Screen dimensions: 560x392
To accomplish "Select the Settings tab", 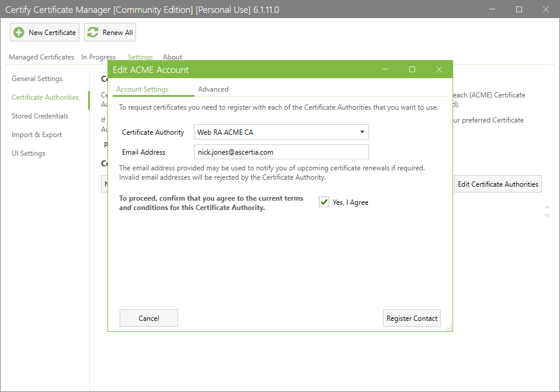I will [140, 57].
